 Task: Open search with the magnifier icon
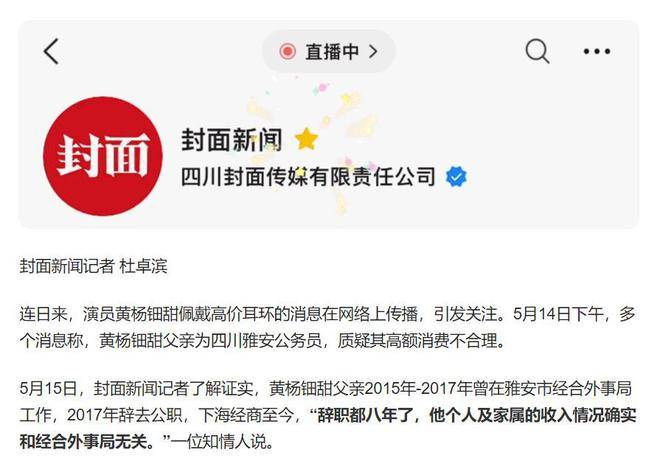[x=537, y=51]
